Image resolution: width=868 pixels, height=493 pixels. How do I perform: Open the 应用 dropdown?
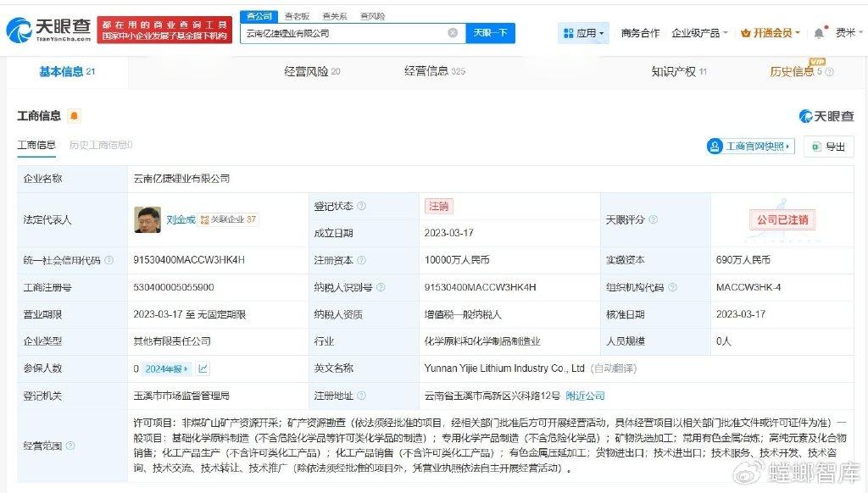coord(583,33)
